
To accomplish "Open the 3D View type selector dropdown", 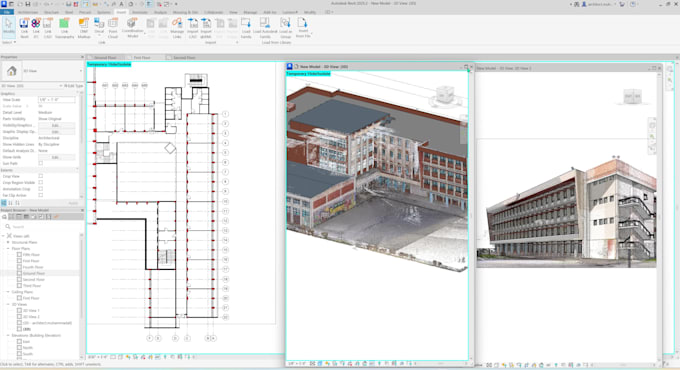I will pyautogui.click(x=81, y=71).
